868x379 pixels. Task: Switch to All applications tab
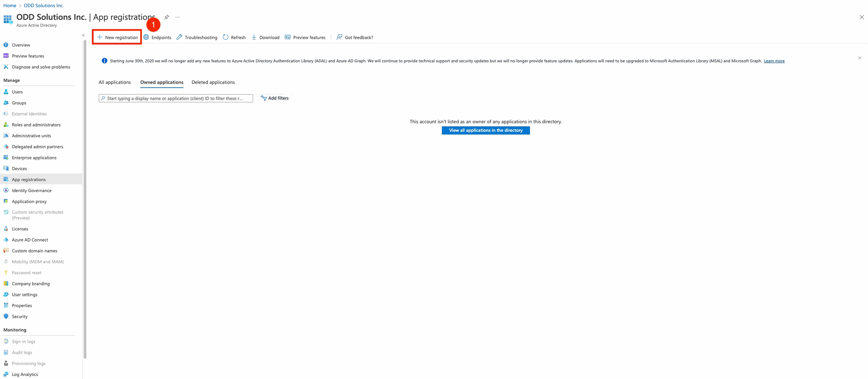(115, 82)
